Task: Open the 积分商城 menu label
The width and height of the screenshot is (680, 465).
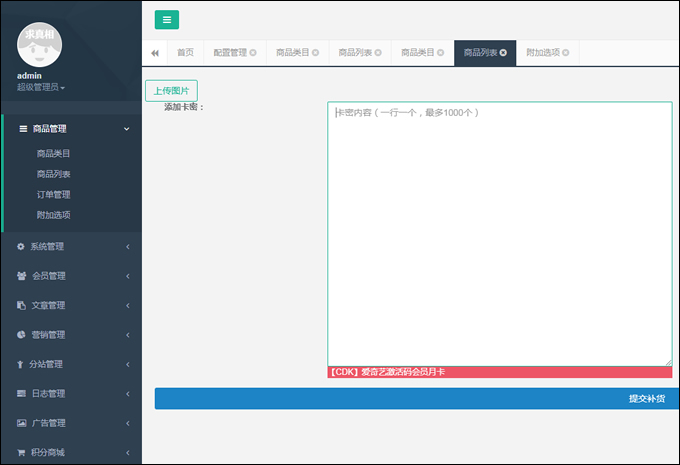Action: [x=47, y=452]
